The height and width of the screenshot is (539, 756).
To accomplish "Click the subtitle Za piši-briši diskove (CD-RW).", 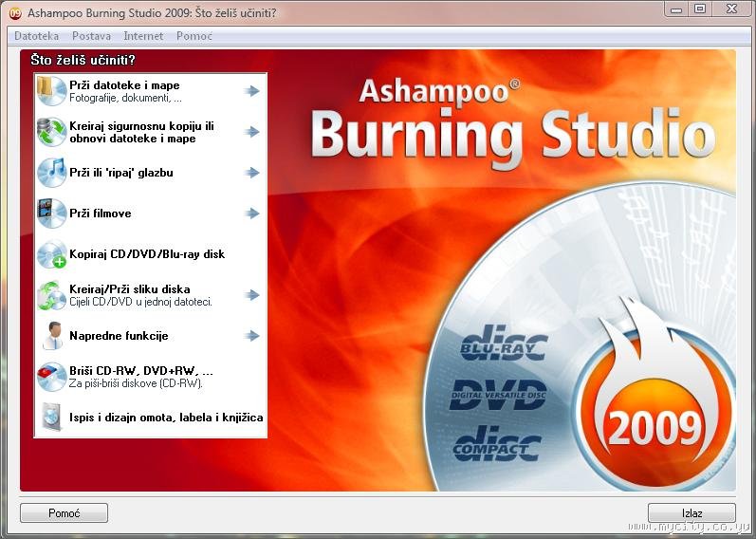I will point(136,383).
